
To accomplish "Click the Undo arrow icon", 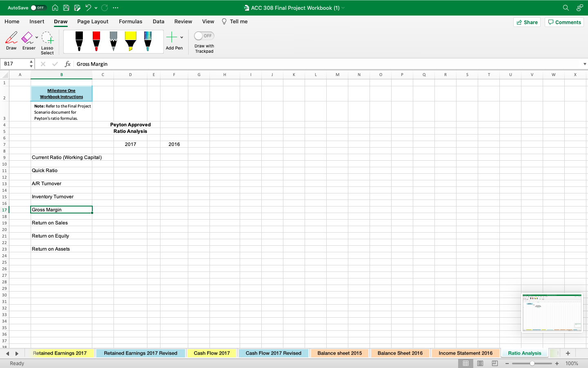I will [88, 8].
